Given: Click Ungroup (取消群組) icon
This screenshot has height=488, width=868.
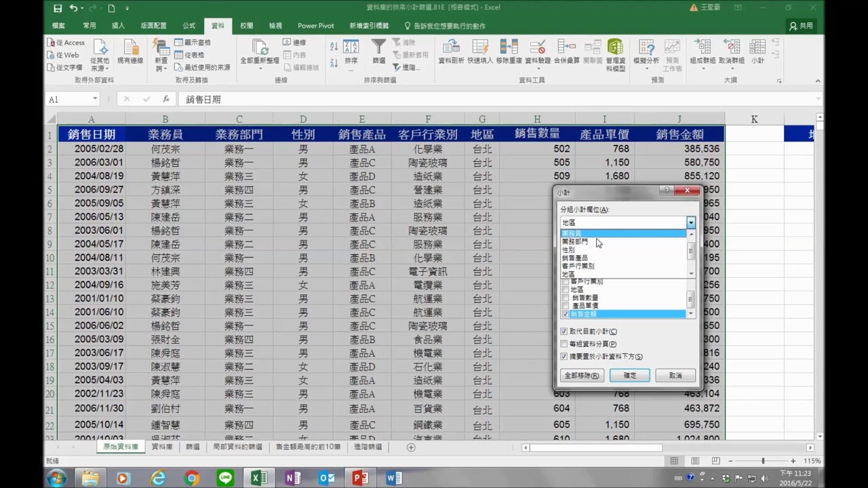Looking at the screenshot, I should point(731,47).
